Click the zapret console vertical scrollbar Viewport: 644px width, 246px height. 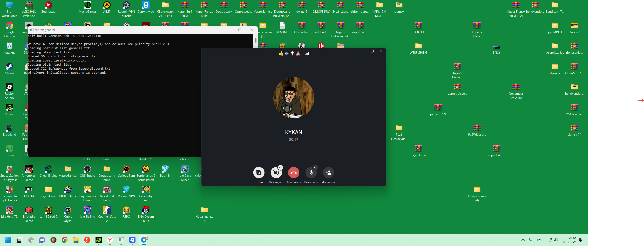click(x=255, y=40)
